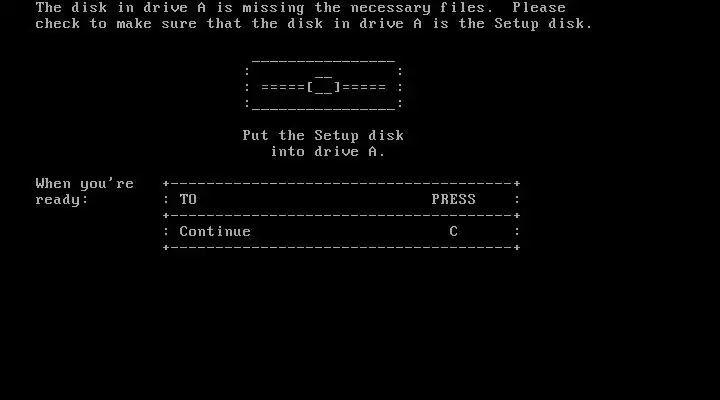Click the "When you're" prompt text

84,184
